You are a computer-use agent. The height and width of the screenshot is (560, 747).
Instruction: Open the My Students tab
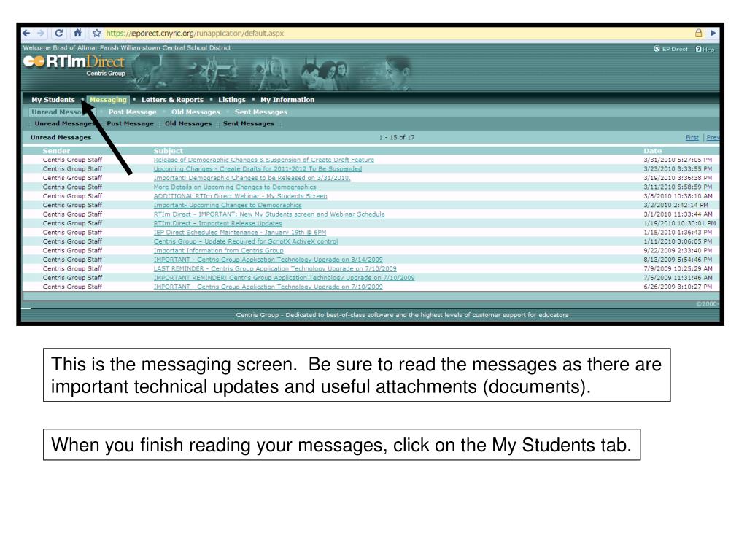tap(53, 99)
